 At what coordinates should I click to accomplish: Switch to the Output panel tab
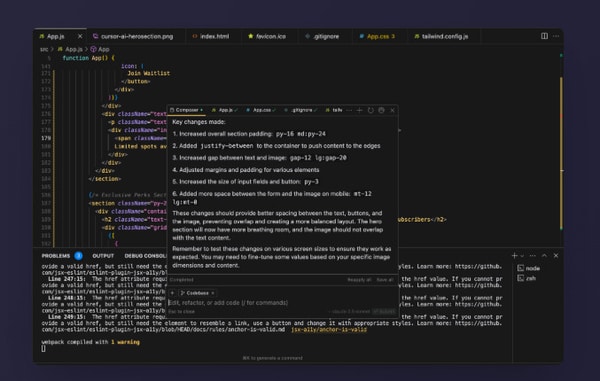(x=103, y=256)
